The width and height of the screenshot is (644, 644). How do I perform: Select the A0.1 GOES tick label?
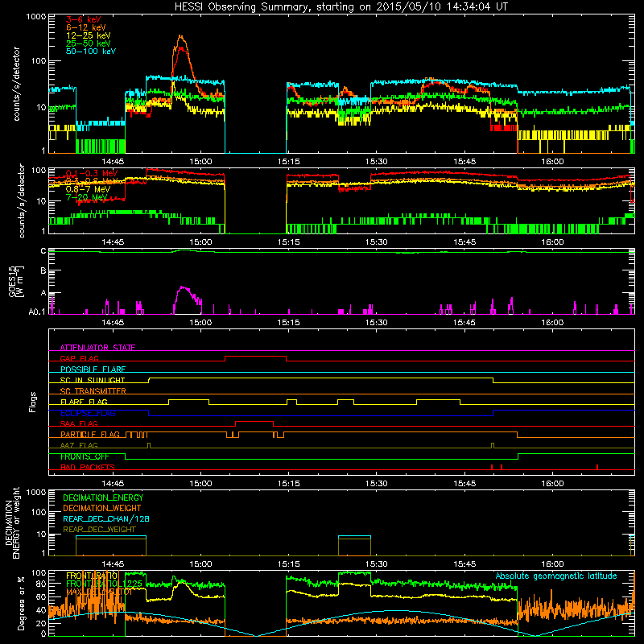click(37, 312)
